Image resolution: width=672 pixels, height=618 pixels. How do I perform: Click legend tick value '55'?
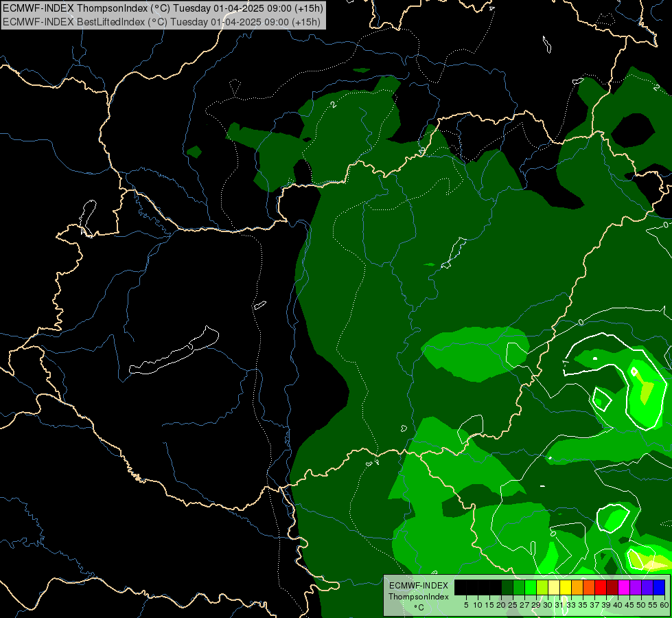pyautogui.click(x=652, y=605)
